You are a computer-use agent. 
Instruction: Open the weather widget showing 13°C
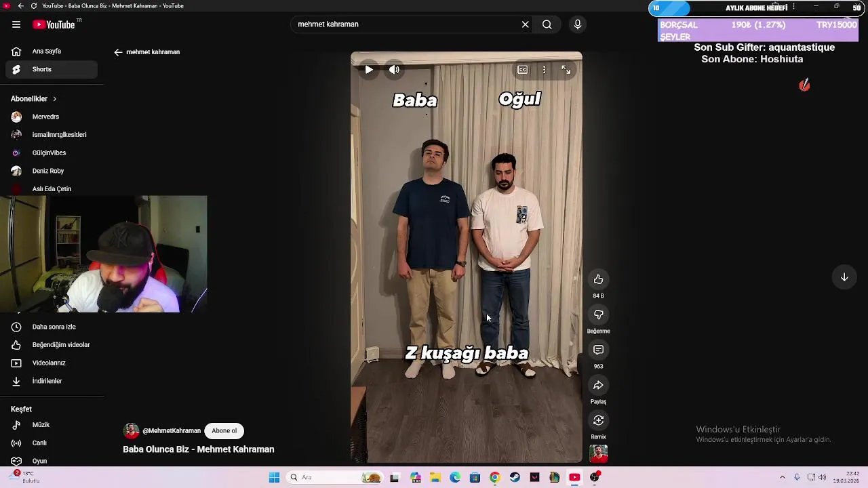click(23, 477)
